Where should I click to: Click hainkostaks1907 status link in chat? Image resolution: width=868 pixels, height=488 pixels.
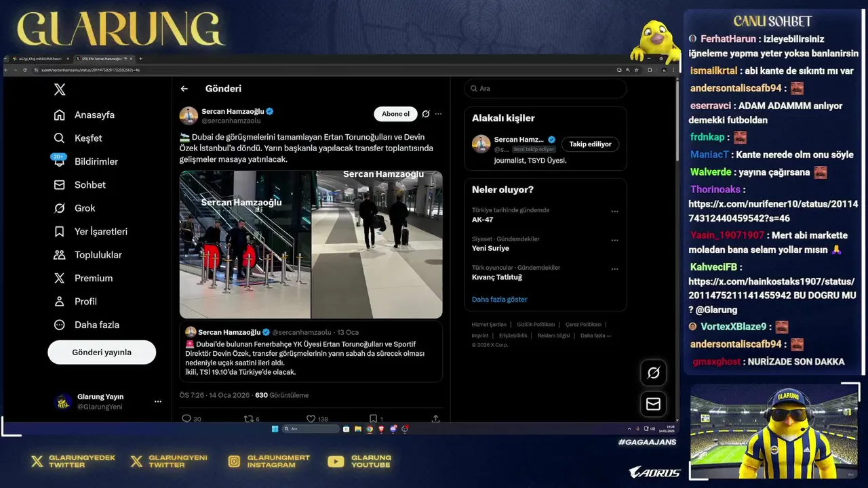click(772, 288)
